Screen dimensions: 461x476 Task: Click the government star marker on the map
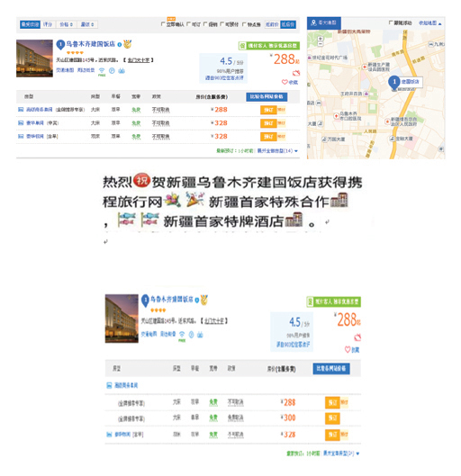pyautogui.click(x=387, y=121)
